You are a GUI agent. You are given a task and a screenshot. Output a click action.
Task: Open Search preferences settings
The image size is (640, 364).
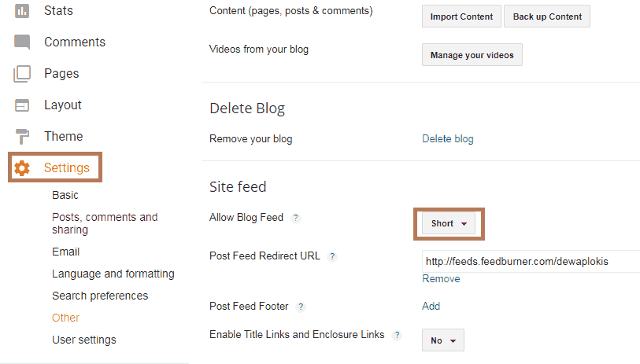click(x=100, y=296)
